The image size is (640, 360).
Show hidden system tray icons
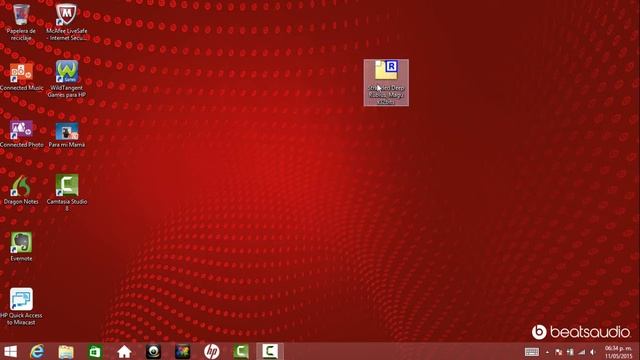pos(547,352)
